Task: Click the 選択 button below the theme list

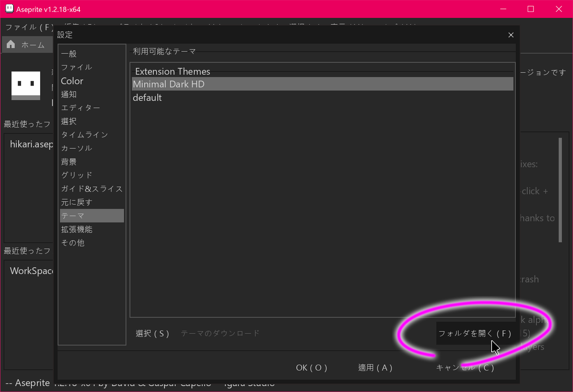Action: point(153,333)
